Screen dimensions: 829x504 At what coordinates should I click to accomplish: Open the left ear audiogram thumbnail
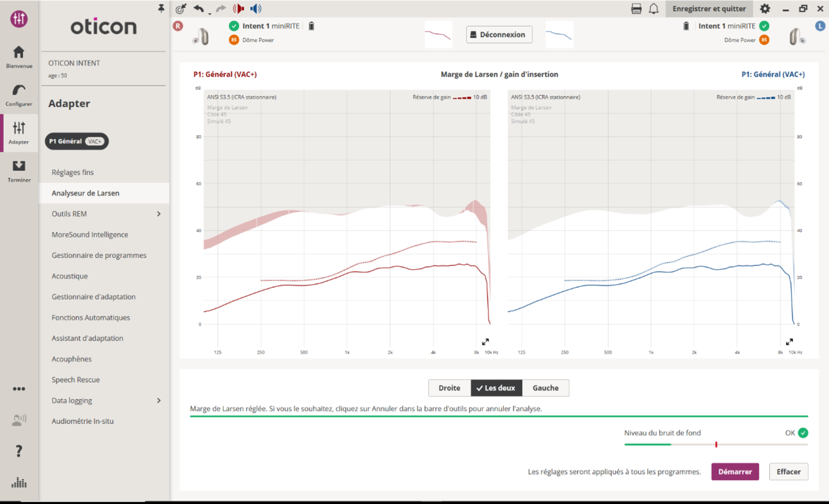pos(560,35)
